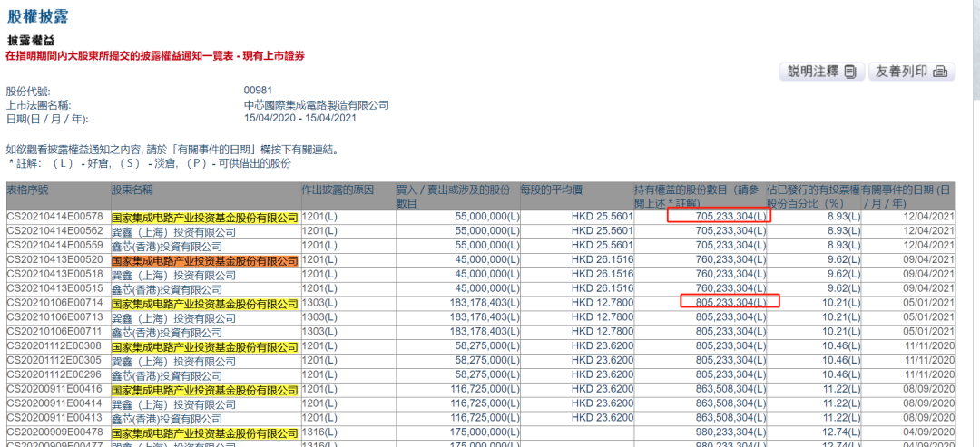
Task: Select 巽鑫(上海)投資有限公司 in row CS20210414E00562
Action: [x=173, y=231]
